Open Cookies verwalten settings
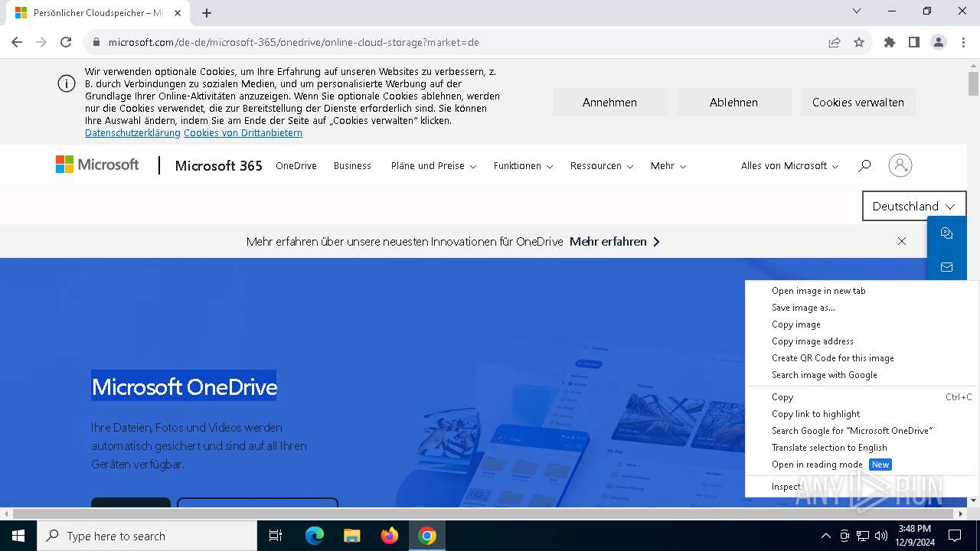The image size is (980, 551). [857, 102]
